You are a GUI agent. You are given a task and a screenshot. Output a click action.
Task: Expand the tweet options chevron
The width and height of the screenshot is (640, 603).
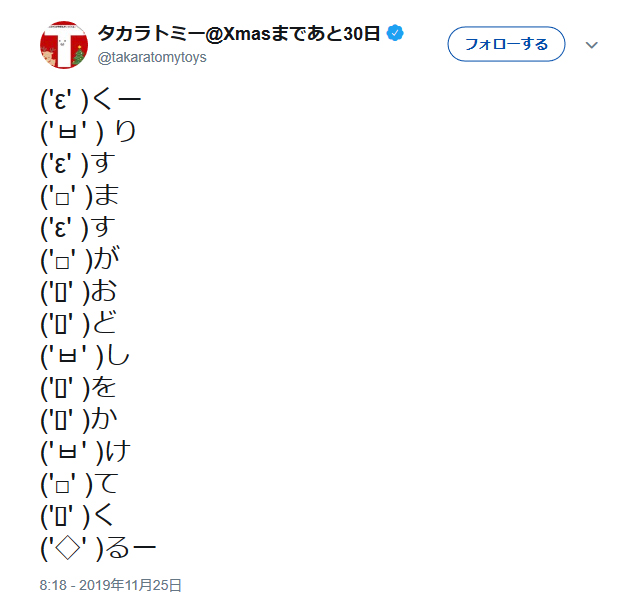pyautogui.click(x=591, y=45)
